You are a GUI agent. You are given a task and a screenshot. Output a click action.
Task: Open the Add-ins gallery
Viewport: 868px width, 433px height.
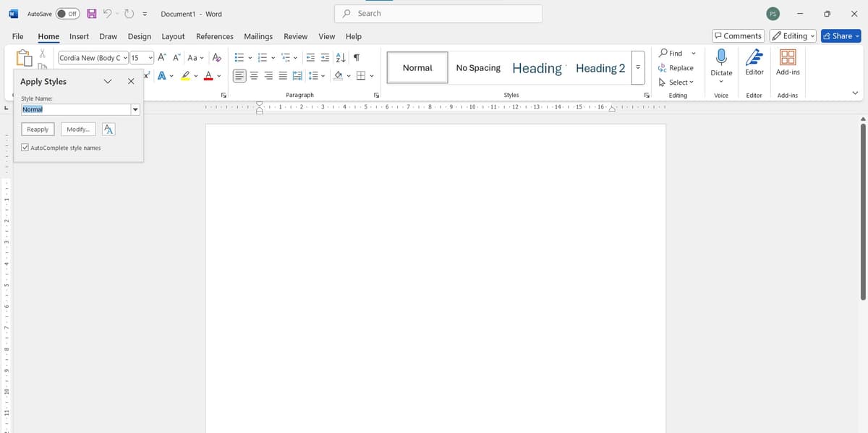[x=788, y=62]
